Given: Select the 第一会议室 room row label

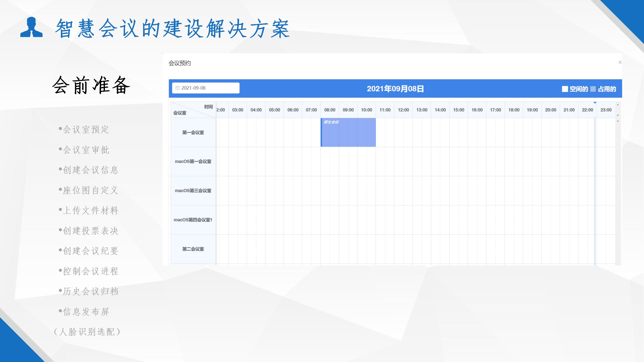Looking at the screenshot, I should click(x=193, y=132).
